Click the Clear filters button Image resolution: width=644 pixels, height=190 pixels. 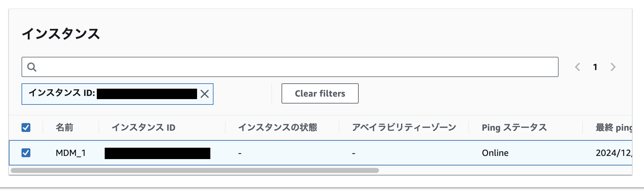(x=319, y=93)
